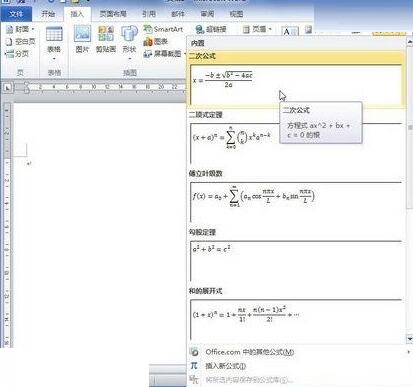Open the 页面布局 (Page Layout) tab

(x=113, y=14)
